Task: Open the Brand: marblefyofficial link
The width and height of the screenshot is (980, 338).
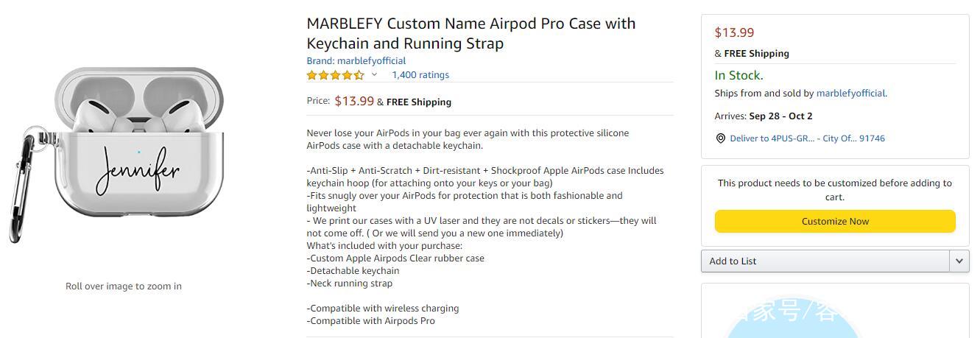Action: tap(356, 60)
